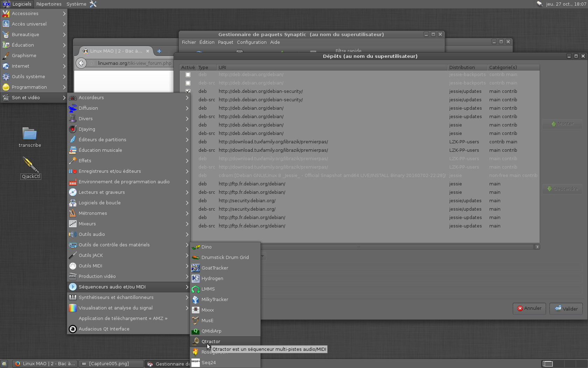The height and width of the screenshot is (368, 588).
Task: Open Application de téléchargement « AMZ » entry
Action: [123, 318]
